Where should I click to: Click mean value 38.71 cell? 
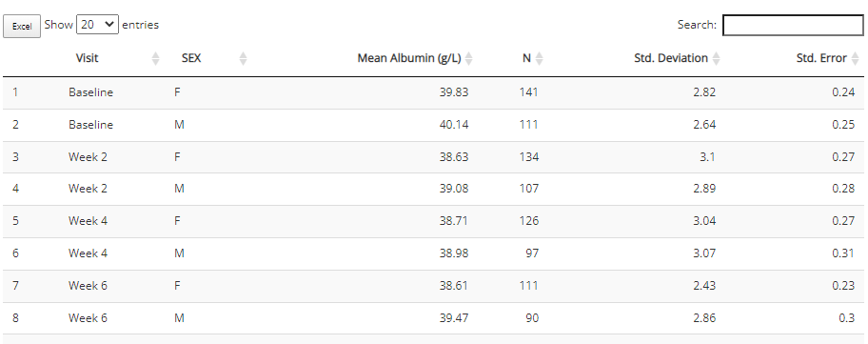click(454, 221)
